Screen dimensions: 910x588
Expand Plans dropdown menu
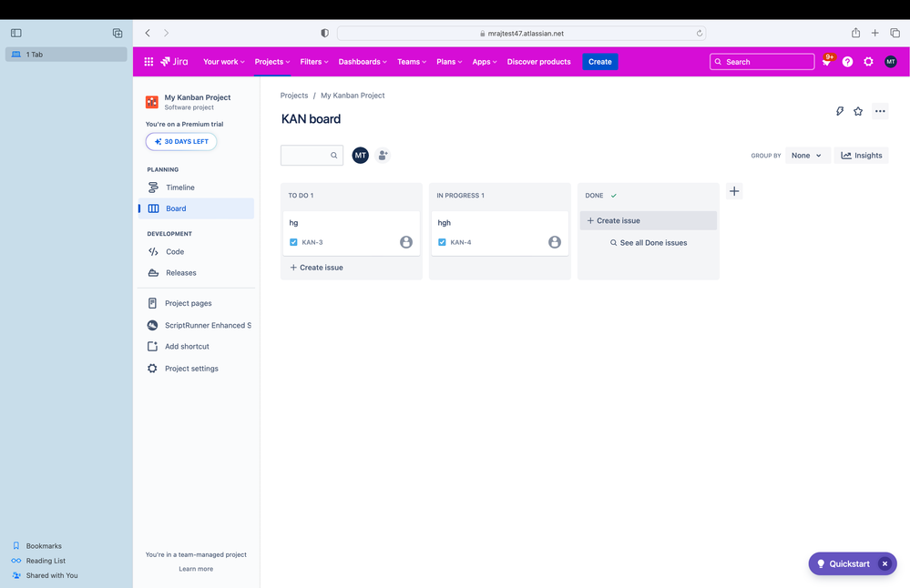448,62
